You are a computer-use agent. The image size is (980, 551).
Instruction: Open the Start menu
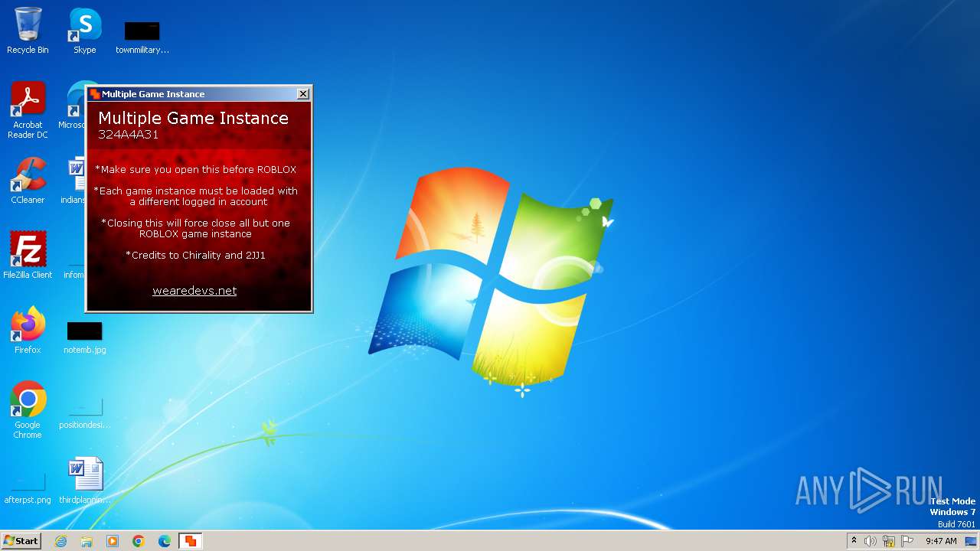(21, 541)
